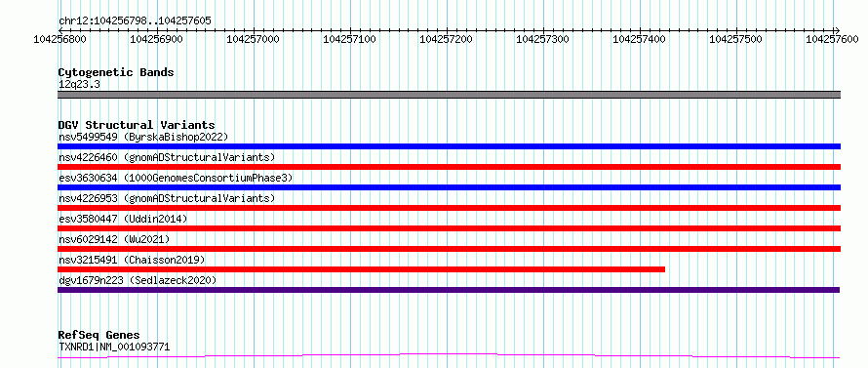Click ruler position 104257500

tap(735, 39)
